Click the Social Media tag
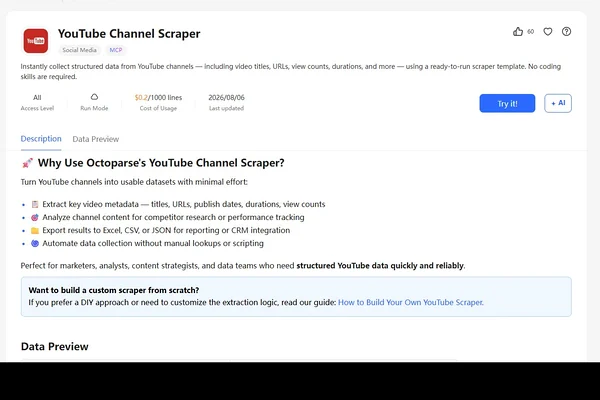 (x=79, y=50)
